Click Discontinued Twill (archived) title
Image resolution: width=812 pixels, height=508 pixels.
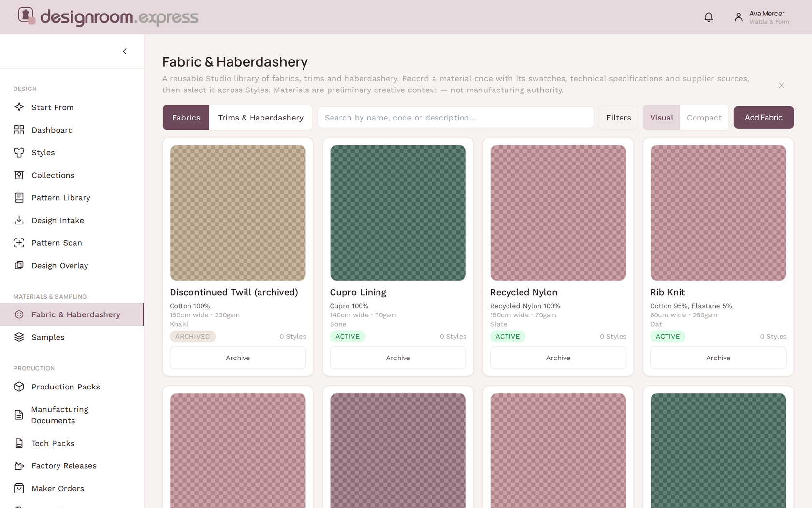234,292
